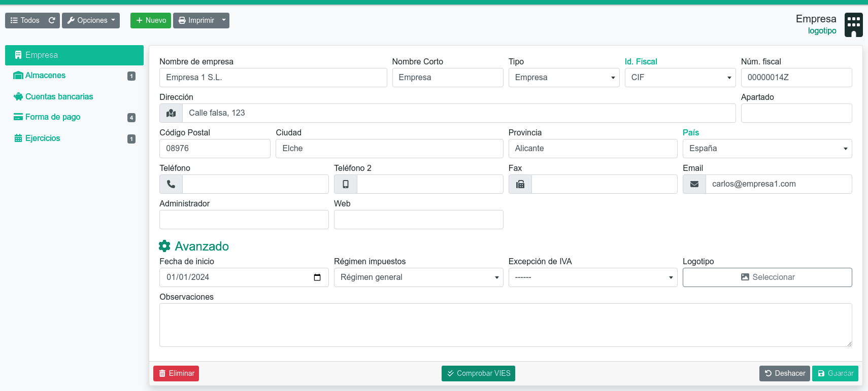Click the Web input field
Screen dimensions: 868x391
pos(419,220)
